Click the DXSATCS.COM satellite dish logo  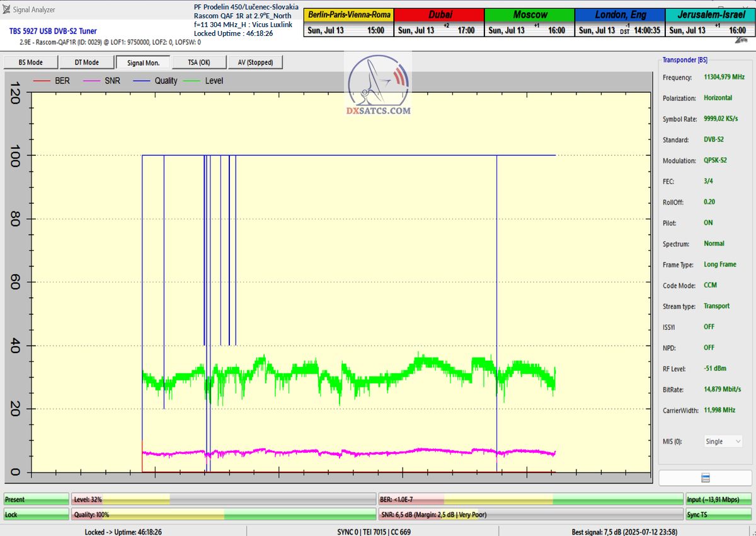click(378, 85)
